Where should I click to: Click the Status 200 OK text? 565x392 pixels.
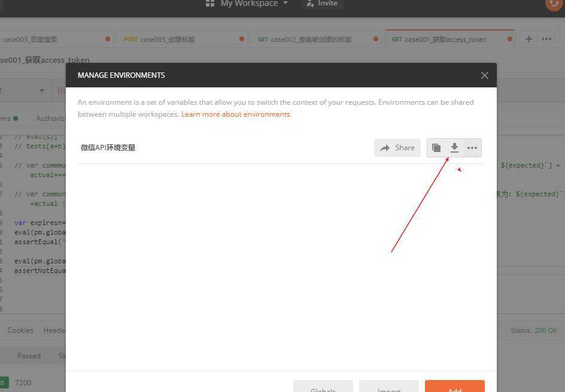point(533,330)
